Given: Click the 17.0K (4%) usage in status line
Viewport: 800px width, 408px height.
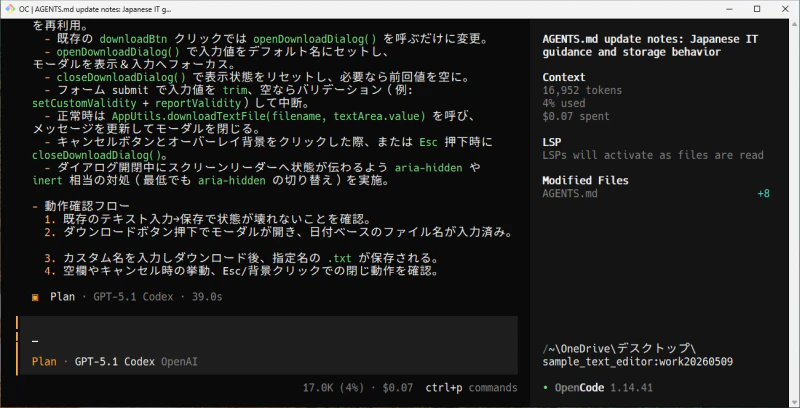Looking at the screenshot, I should (333, 388).
